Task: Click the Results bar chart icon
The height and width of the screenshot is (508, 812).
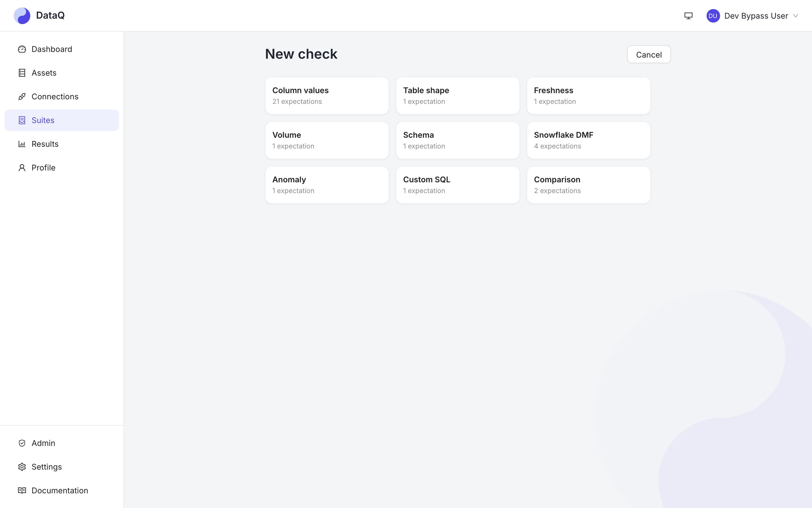Action: tap(22, 144)
